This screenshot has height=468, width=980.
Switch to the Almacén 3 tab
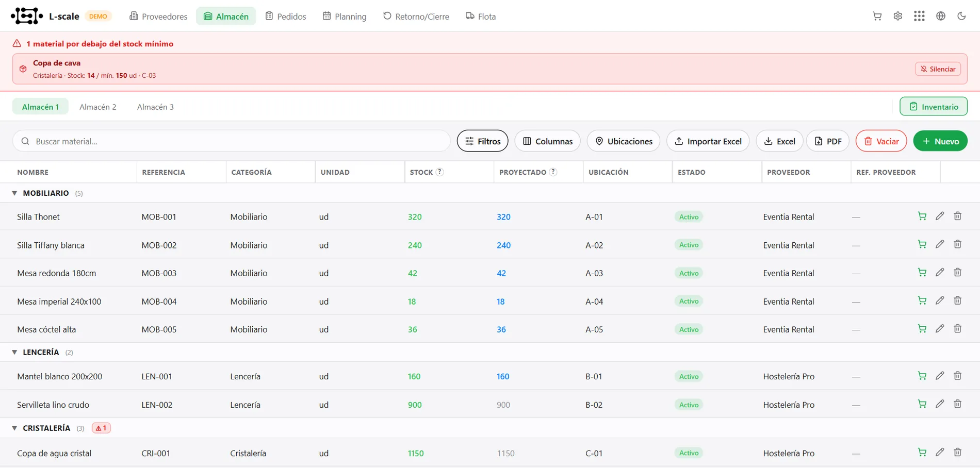[x=155, y=107]
